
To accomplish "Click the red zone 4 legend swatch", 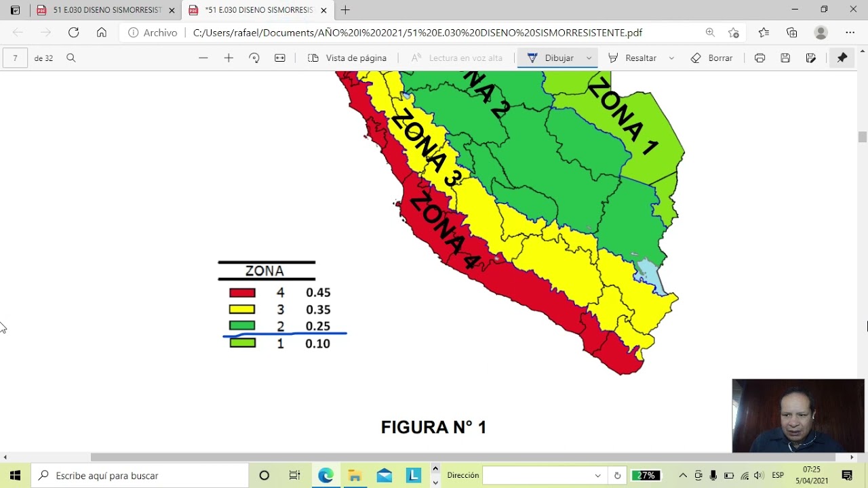I will click(x=242, y=293).
